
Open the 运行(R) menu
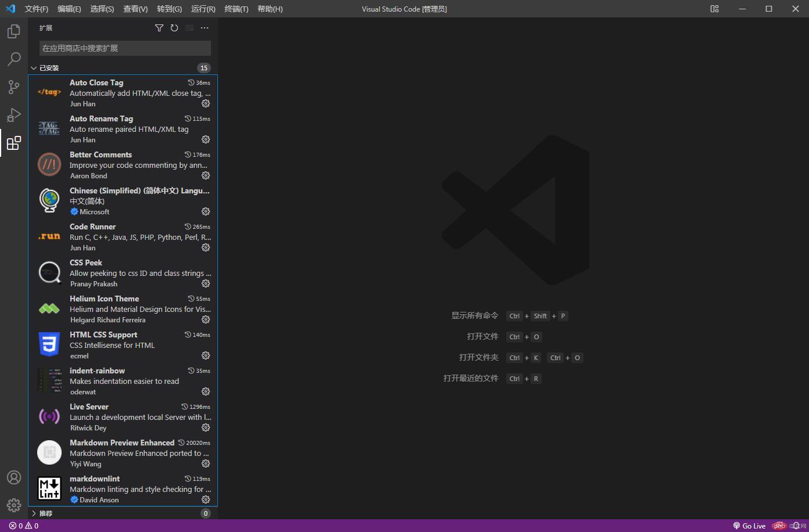click(x=203, y=9)
